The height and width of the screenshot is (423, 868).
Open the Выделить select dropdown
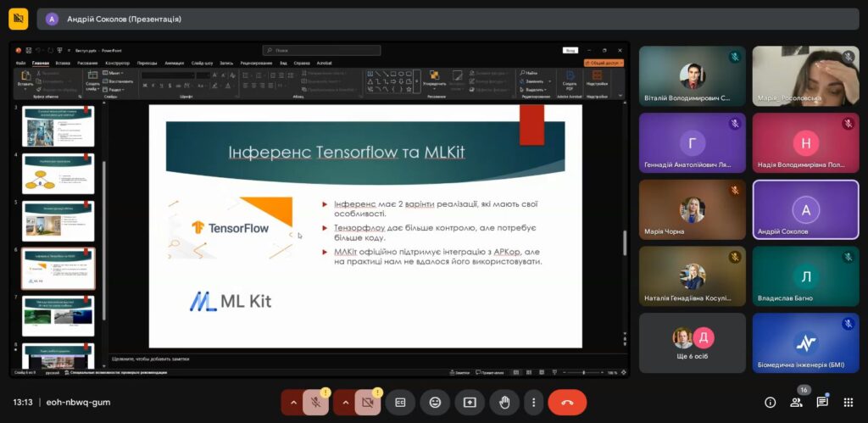click(533, 89)
